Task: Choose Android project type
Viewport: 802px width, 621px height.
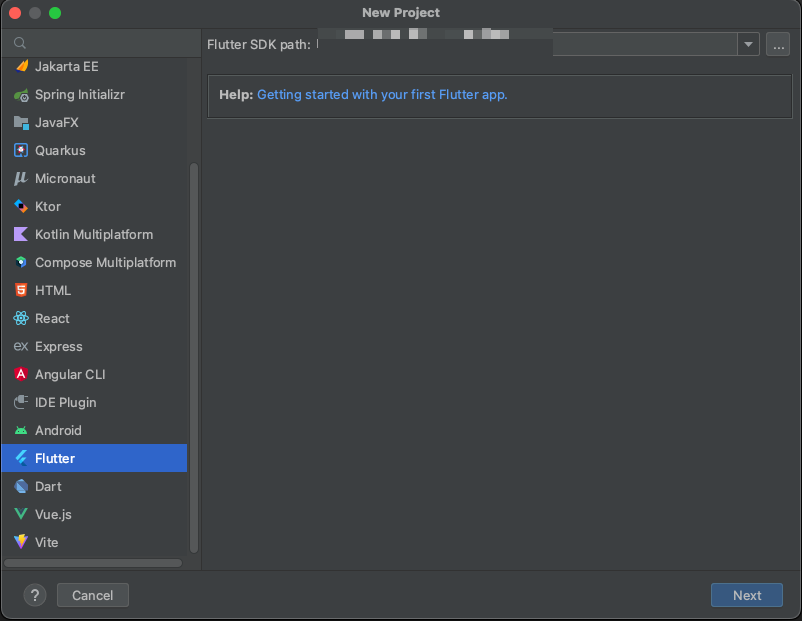Action: [95, 431]
